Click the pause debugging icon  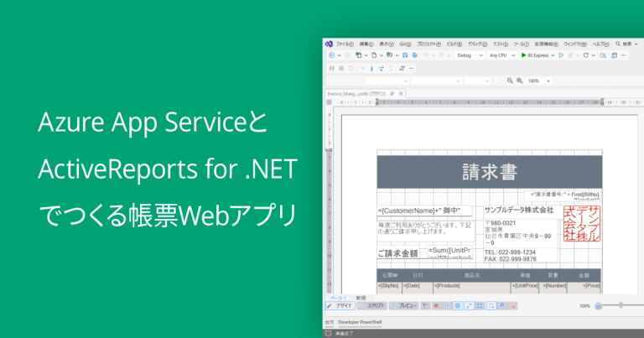pos(332,69)
